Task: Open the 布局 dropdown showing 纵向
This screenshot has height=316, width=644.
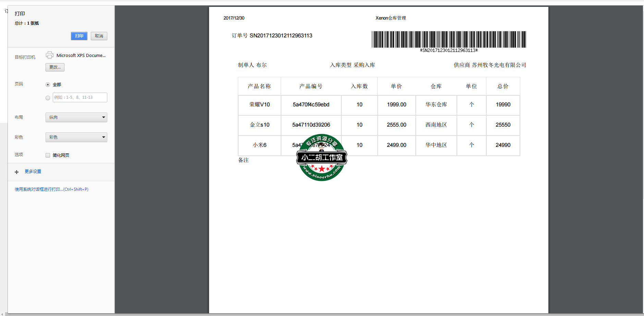Action: [76, 117]
